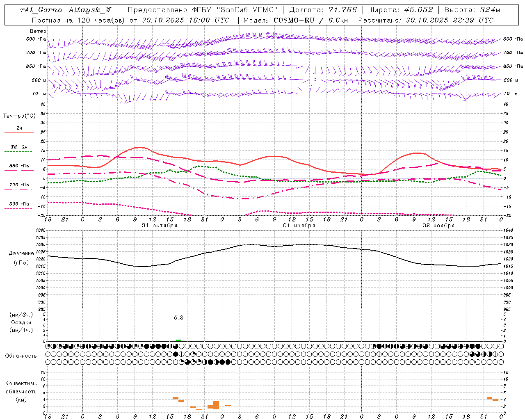525x420 pixels.
Task: Click the elevation text Высота: 324м
Action: tap(472, 10)
